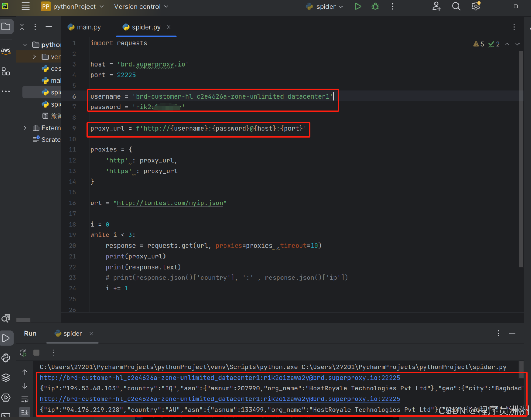The width and height of the screenshot is (531, 420).
Task: Click the Project panel horizontal scrollbar
Action: coord(23,320)
